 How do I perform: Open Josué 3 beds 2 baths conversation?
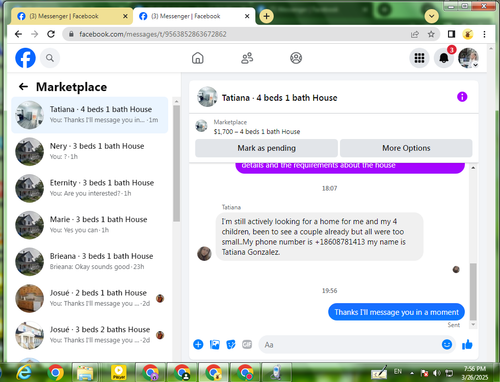pos(90,335)
